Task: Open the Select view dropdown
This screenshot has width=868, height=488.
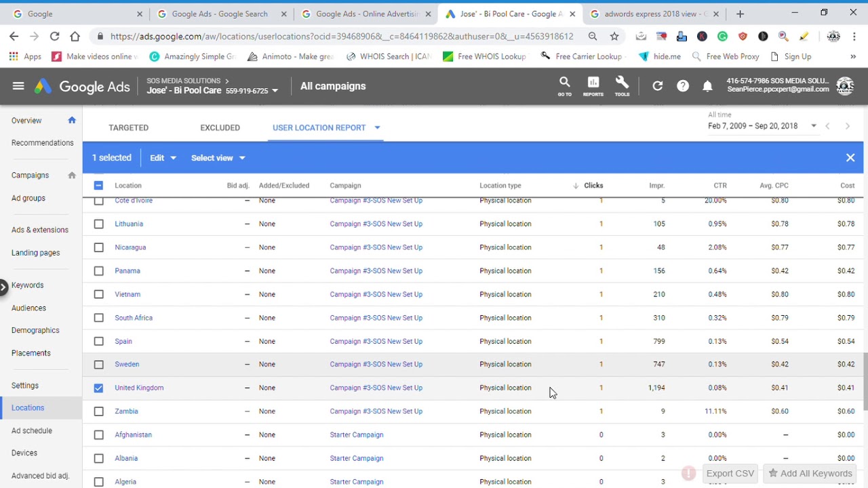Action: point(218,158)
